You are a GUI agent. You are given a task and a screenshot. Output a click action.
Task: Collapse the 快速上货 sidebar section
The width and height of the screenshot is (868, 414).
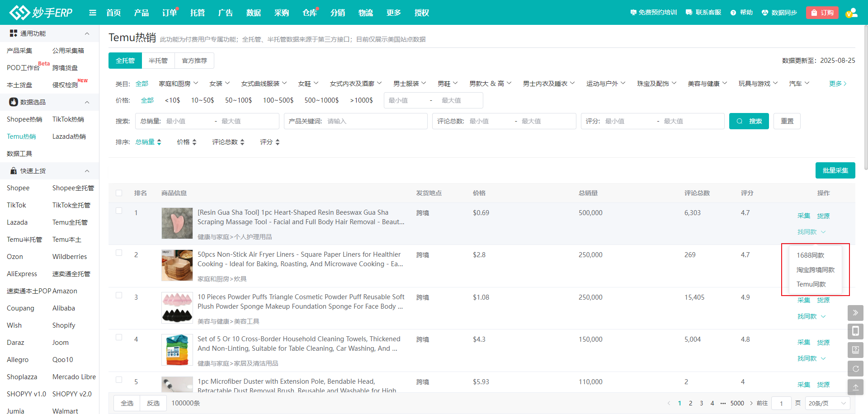(87, 171)
